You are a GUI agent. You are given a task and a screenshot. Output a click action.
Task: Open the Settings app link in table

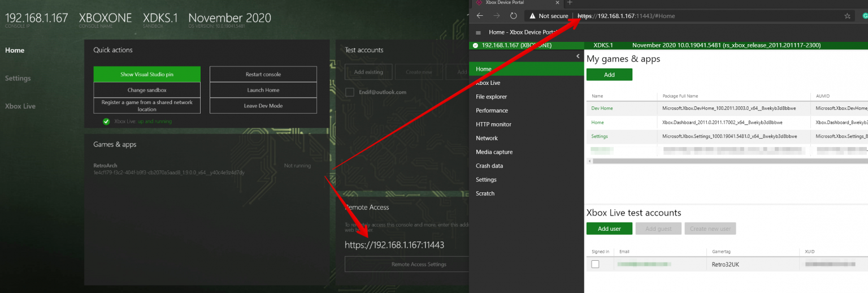pyautogui.click(x=600, y=136)
